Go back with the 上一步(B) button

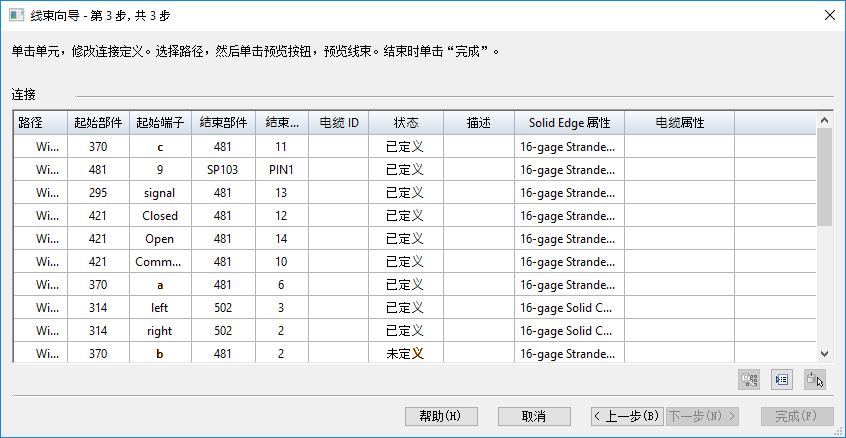pyautogui.click(x=626, y=416)
